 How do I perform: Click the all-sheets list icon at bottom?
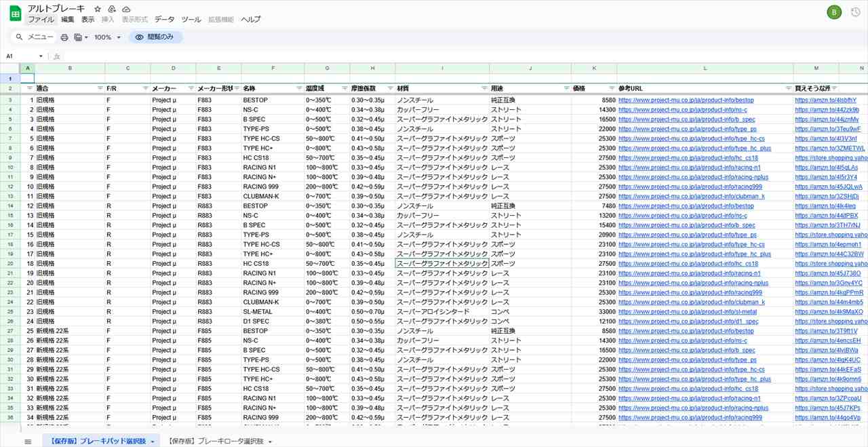[x=28, y=442]
